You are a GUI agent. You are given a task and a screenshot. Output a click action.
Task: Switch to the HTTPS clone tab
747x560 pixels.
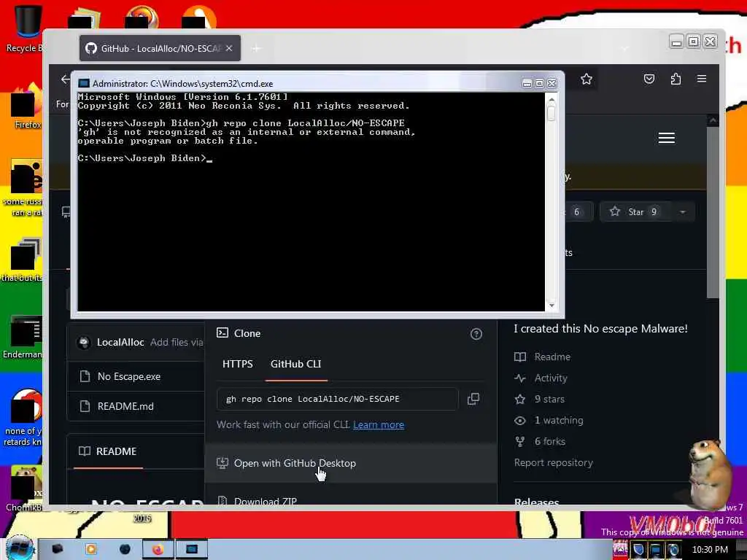pyautogui.click(x=237, y=365)
